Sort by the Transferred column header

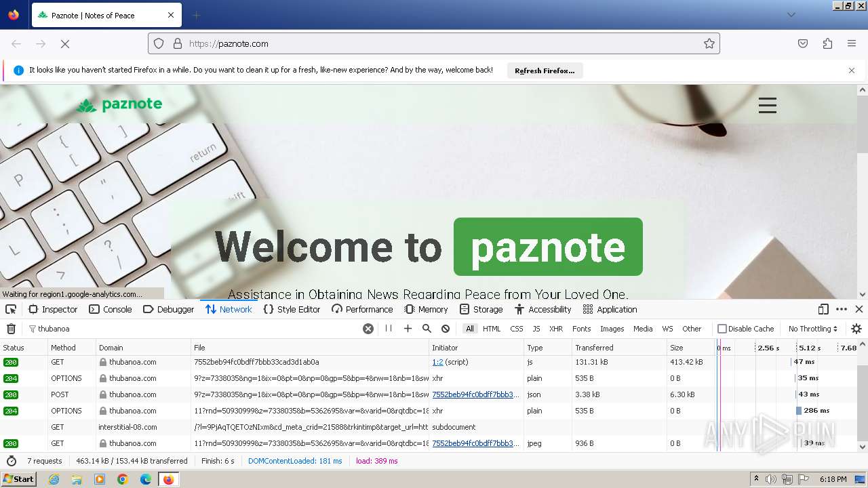tap(618, 348)
